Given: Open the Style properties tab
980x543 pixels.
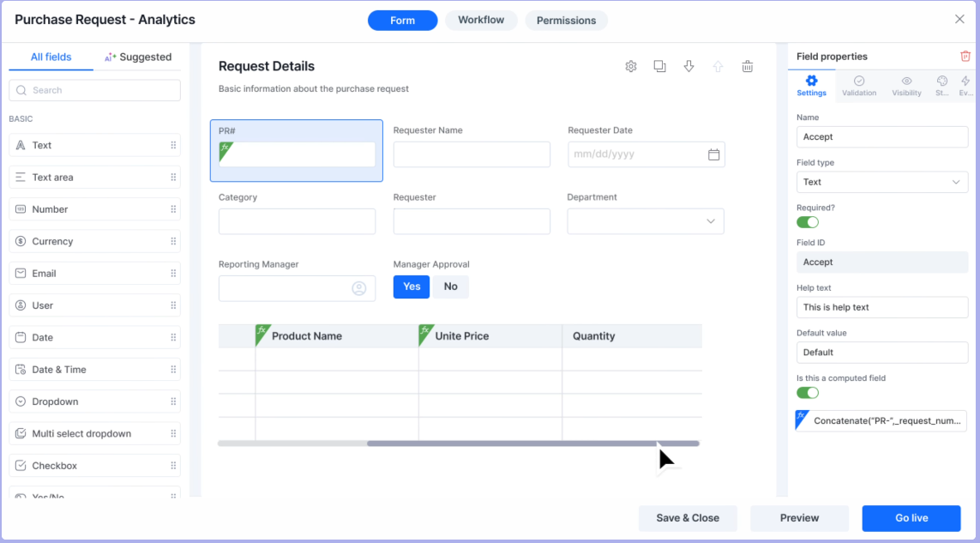Looking at the screenshot, I should tap(942, 86).
